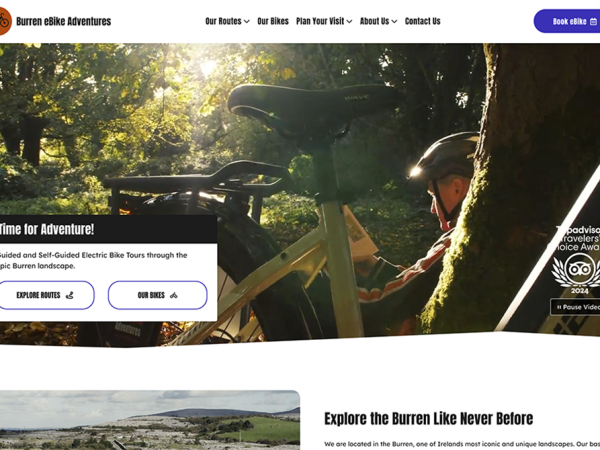Click the Explore Routes button
The image size is (600, 450).
[46, 295]
